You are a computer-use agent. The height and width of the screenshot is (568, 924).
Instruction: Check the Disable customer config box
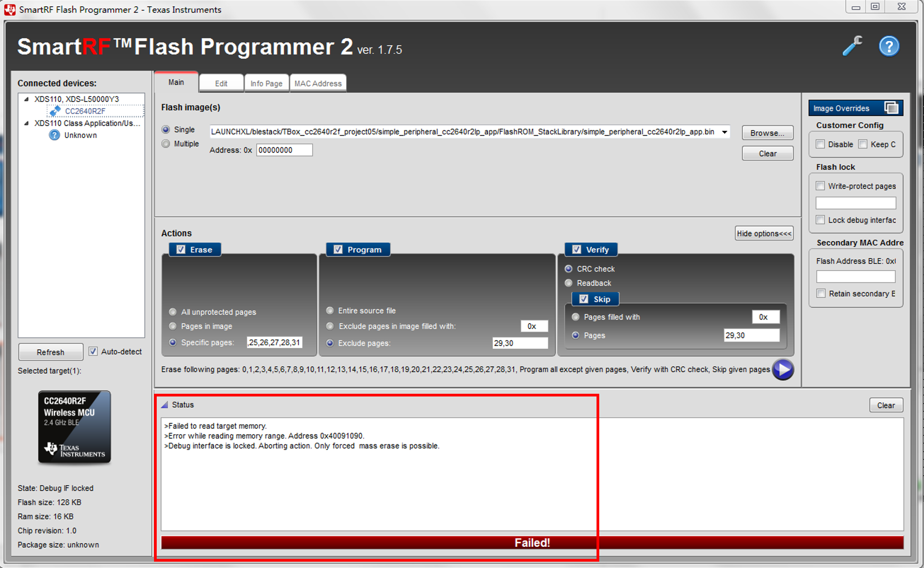click(x=820, y=144)
